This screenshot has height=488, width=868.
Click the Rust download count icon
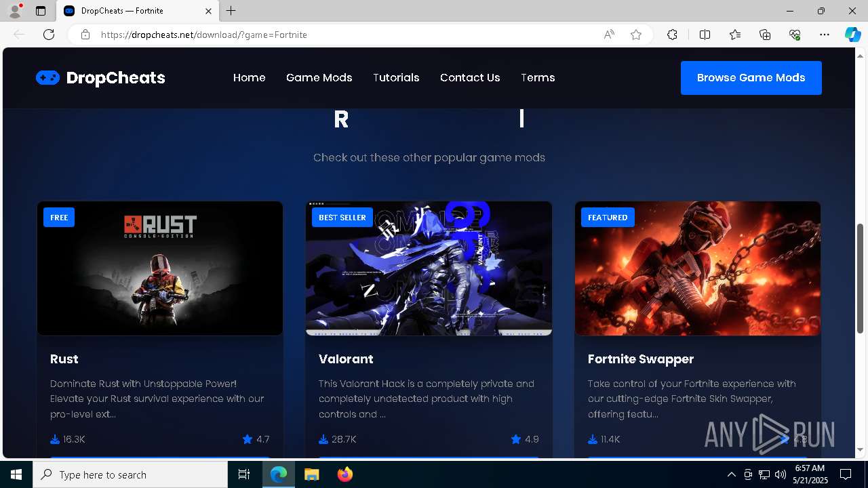[x=55, y=439]
